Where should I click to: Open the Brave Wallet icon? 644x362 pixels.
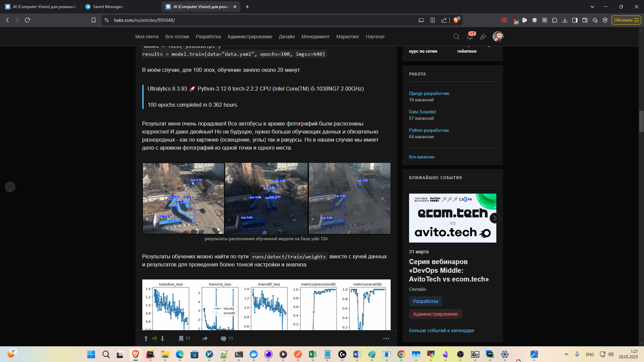point(585,20)
